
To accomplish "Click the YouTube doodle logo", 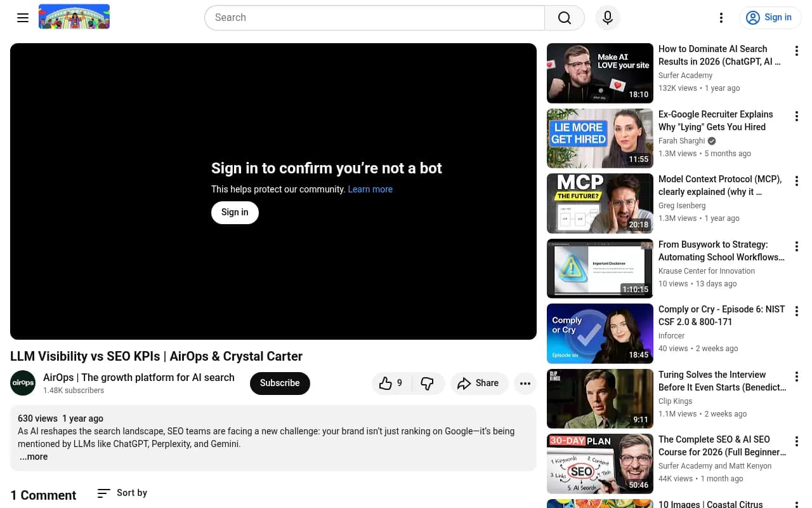I will (74, 17).
